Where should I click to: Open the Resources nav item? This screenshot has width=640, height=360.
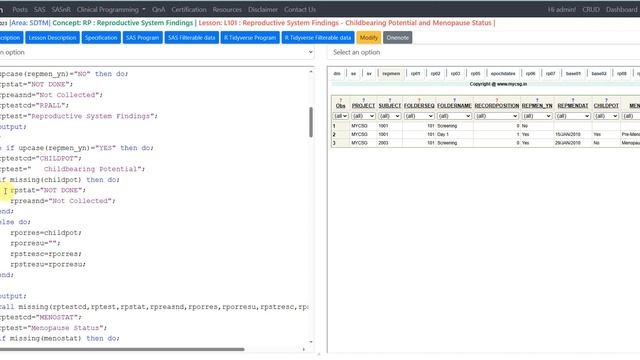coord(227,9)
